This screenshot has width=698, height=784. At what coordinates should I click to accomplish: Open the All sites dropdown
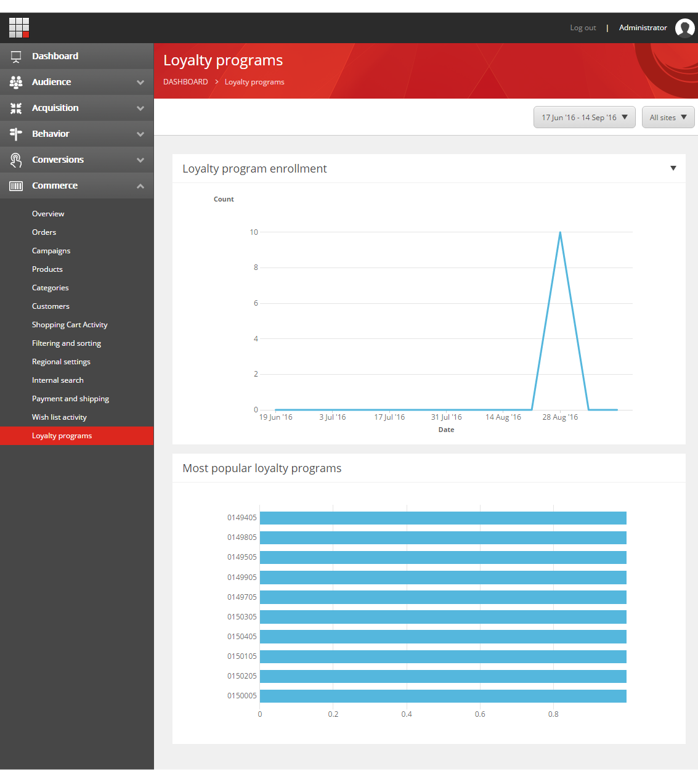coord(668,117)
